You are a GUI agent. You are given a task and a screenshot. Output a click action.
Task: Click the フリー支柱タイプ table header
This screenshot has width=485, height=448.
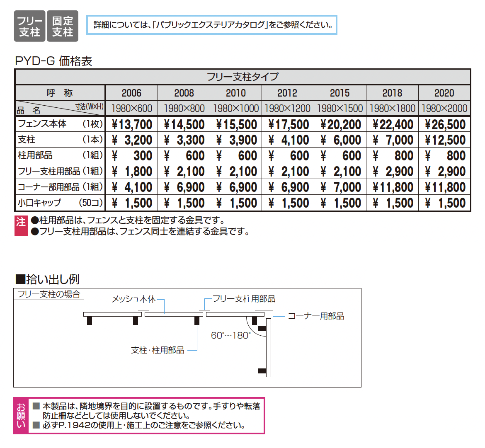[243, 77]
